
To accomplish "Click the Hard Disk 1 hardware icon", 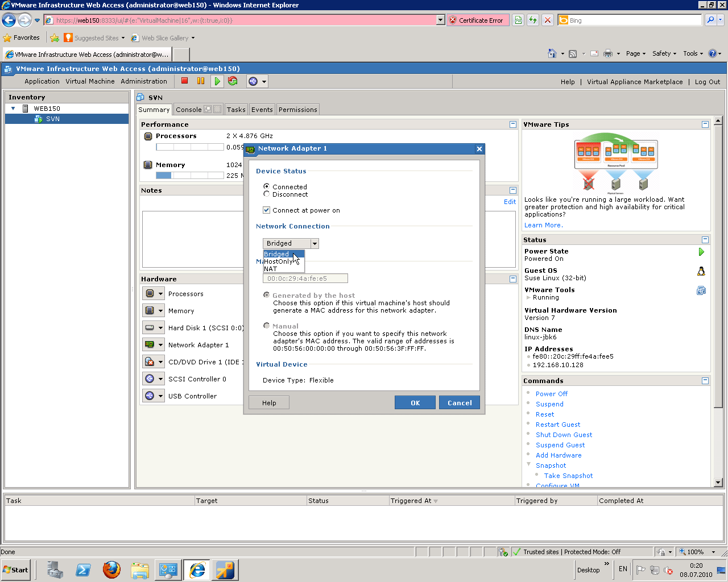I will pyautogui.click(x=150, y=328).
